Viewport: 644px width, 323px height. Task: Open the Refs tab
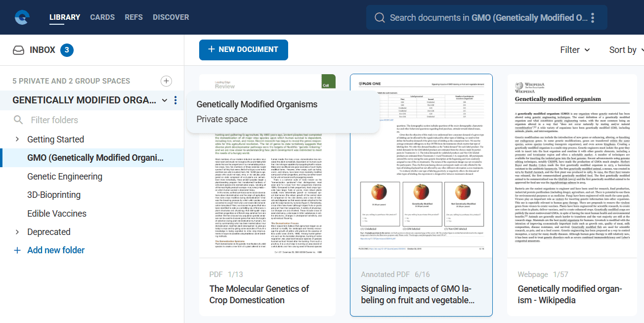point(133,17)
